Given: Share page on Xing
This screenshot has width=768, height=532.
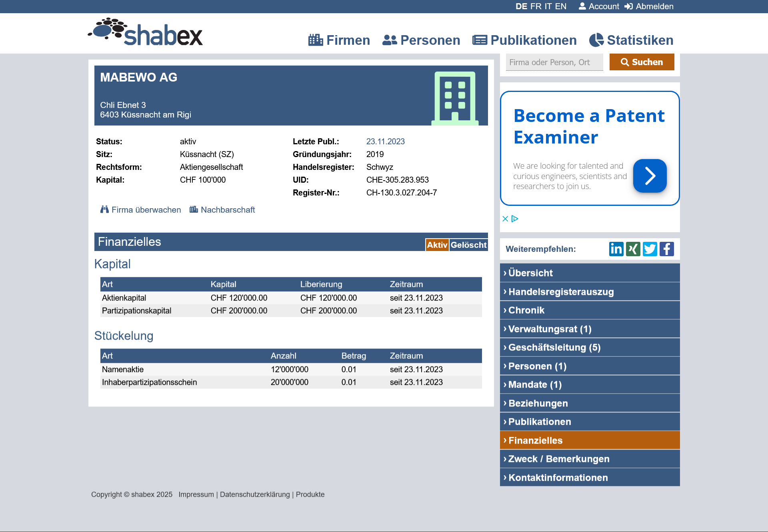Looking at the screenshot, I should 633,249.
